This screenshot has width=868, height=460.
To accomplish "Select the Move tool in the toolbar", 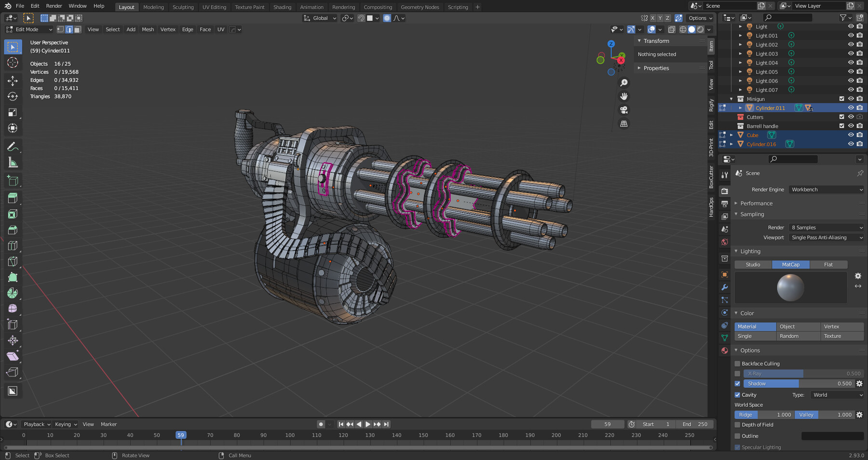I will pos(12,80).
